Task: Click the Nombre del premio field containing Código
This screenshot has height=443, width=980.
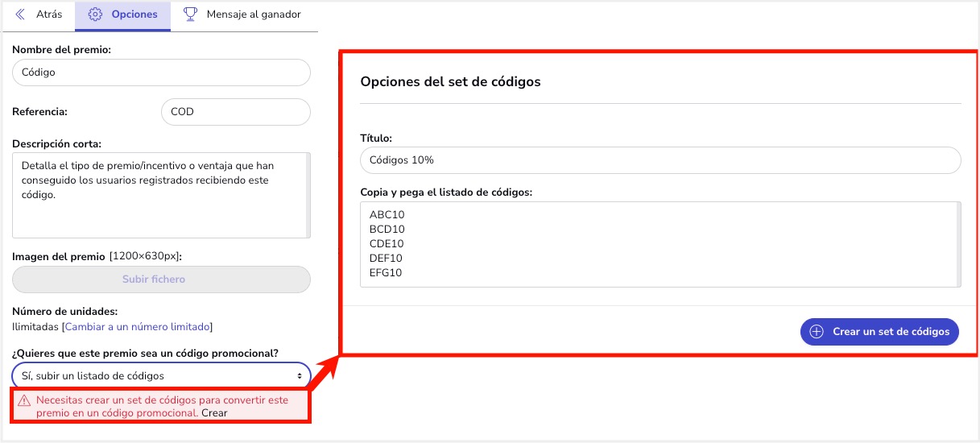Action: click(x=161, y=72)
